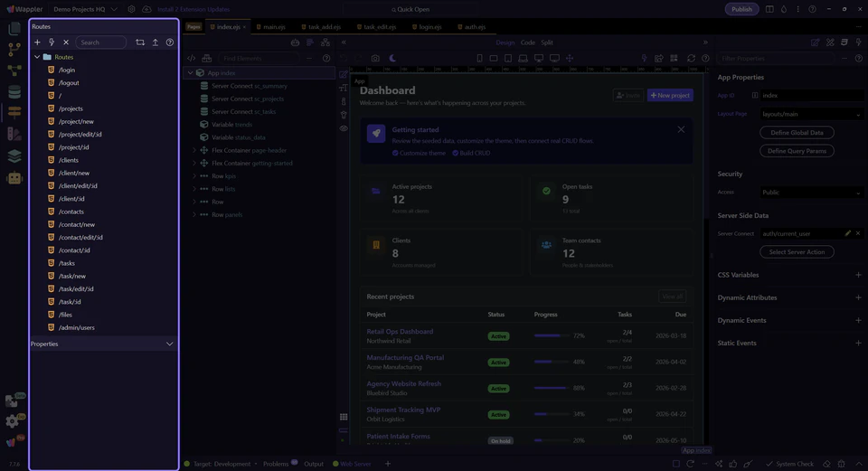This screenshot has width=868, height=471.
Task: Toggle the design edit pencil mode icon
Action: click(x=344, y=74)
